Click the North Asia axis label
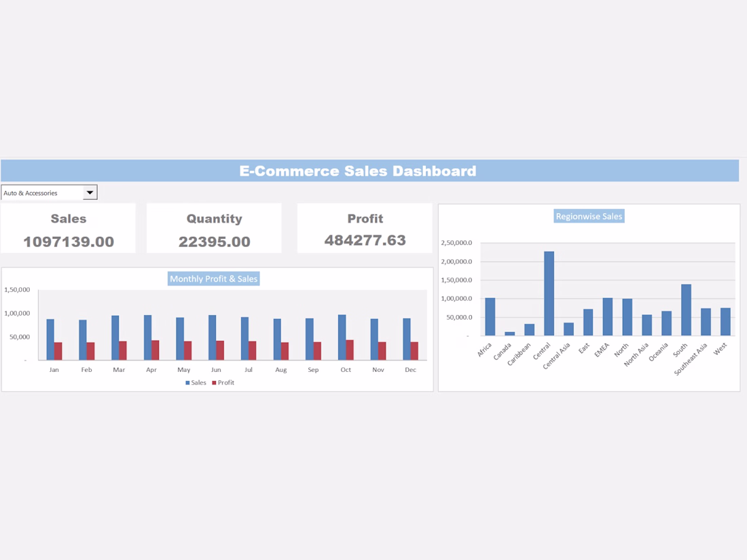The image size is (747, 560). 636,355
